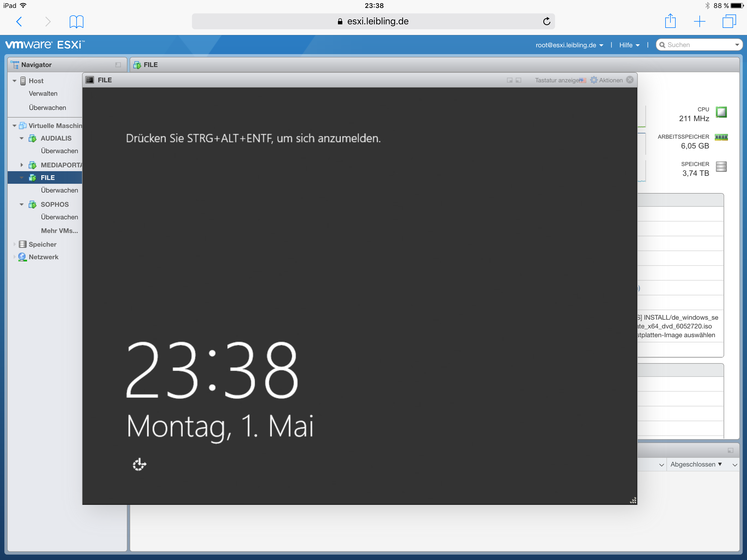
Task: Open the root@esxi.leibling.de user dropdown
Action: click(x=569, y=45)
